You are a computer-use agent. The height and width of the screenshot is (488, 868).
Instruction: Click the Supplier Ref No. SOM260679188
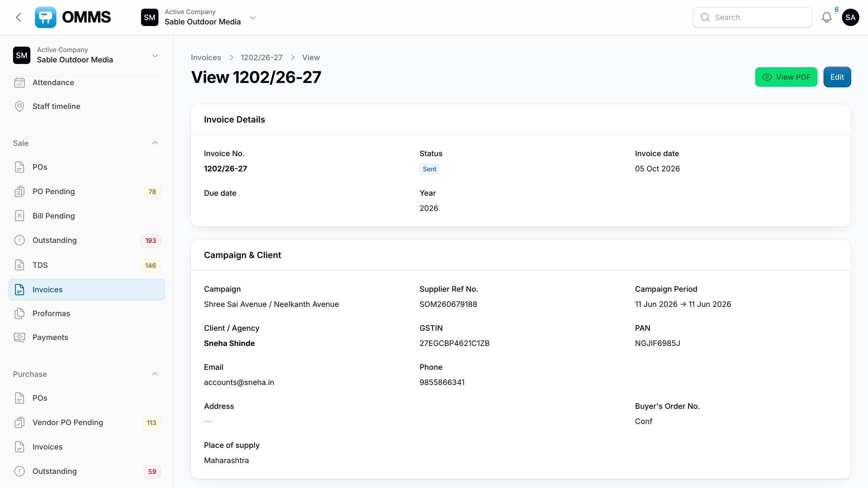(448, 304)
